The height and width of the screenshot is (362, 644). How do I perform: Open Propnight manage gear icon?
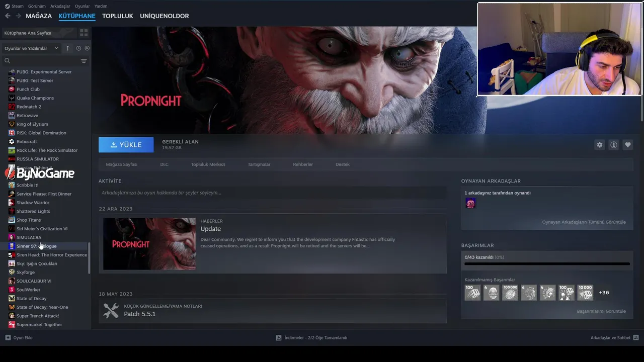[599, 145]
